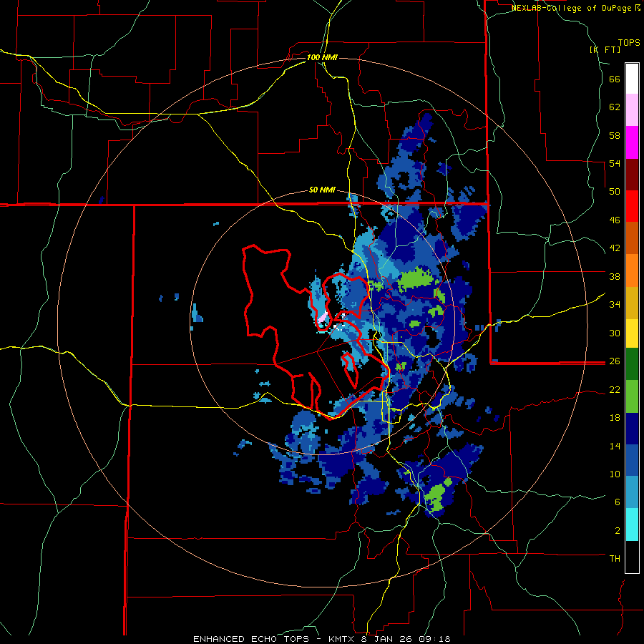644x644 pixels.
Task: Click the "K FT" unit label
Action: click(605, 49)
